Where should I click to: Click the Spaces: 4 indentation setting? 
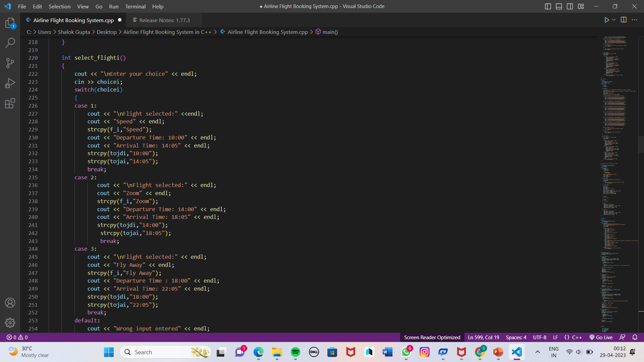(x=516, y=337)
